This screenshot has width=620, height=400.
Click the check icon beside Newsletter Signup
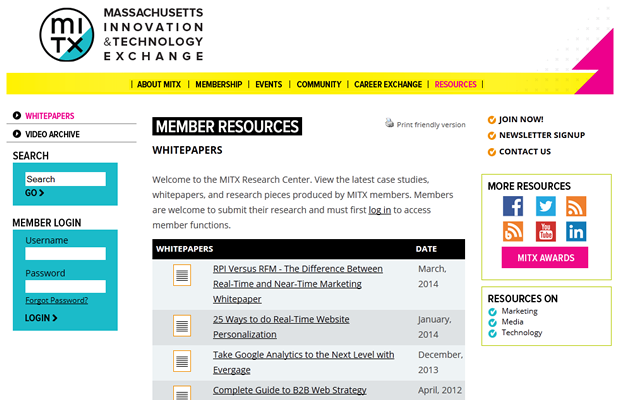491,136
